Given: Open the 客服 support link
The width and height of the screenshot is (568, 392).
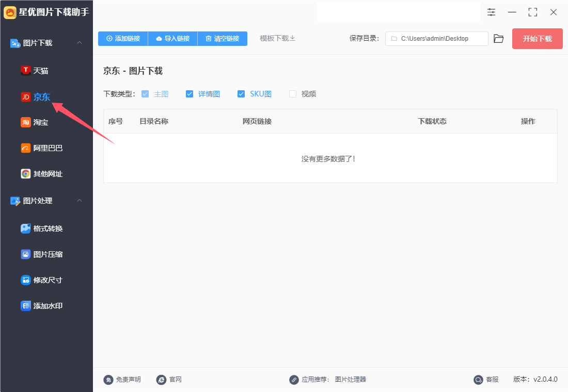Looking at the screenshot, I should [492, 379].
